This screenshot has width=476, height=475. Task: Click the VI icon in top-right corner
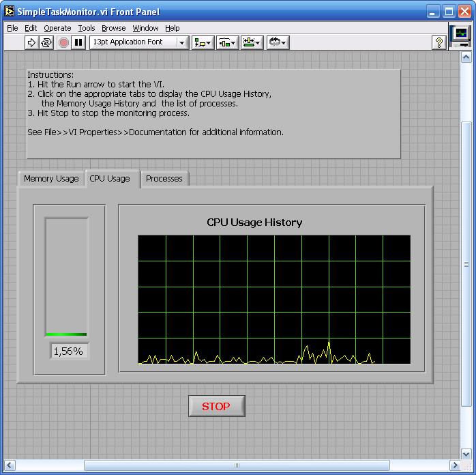tap(460, 36)
